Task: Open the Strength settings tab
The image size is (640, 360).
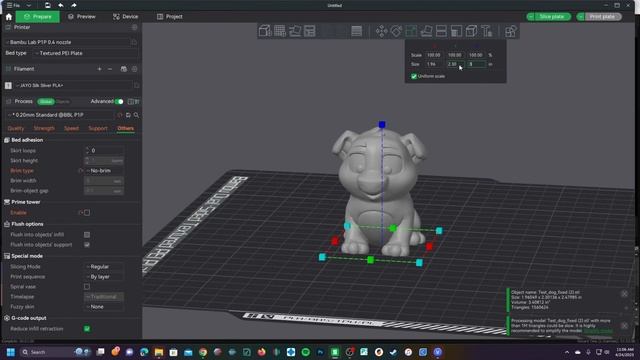Action: point(44,128)
